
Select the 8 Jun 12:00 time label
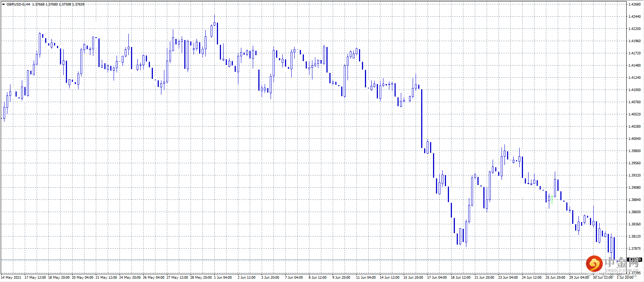point(318,278)
